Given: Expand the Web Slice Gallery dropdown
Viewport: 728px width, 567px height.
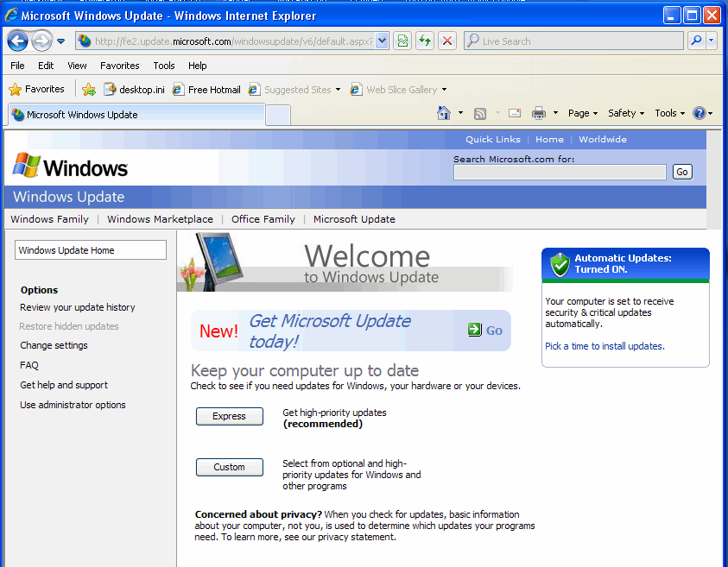Looking at the screenshot, I should [x=445, y=90].
